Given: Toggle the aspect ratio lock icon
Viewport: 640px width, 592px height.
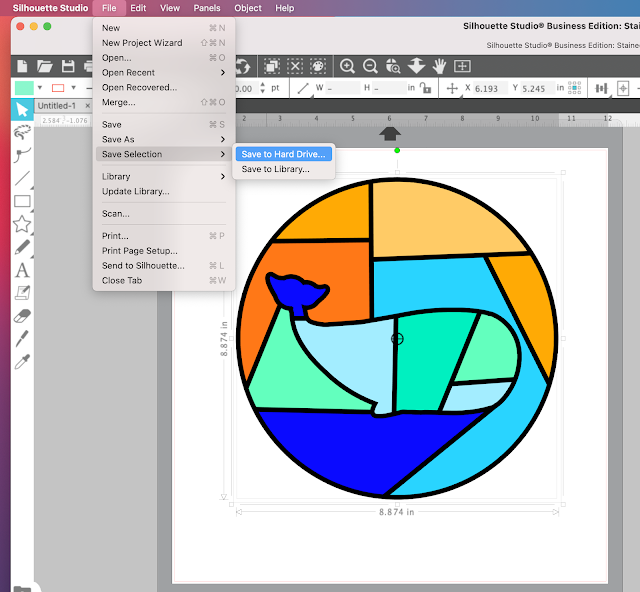Looking at the screenshot, I should coord(425,88).
